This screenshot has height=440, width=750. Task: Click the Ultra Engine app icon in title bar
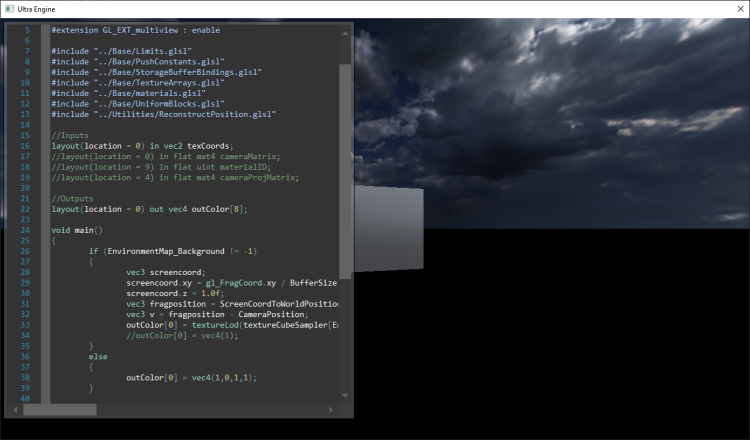coord(10,8)
